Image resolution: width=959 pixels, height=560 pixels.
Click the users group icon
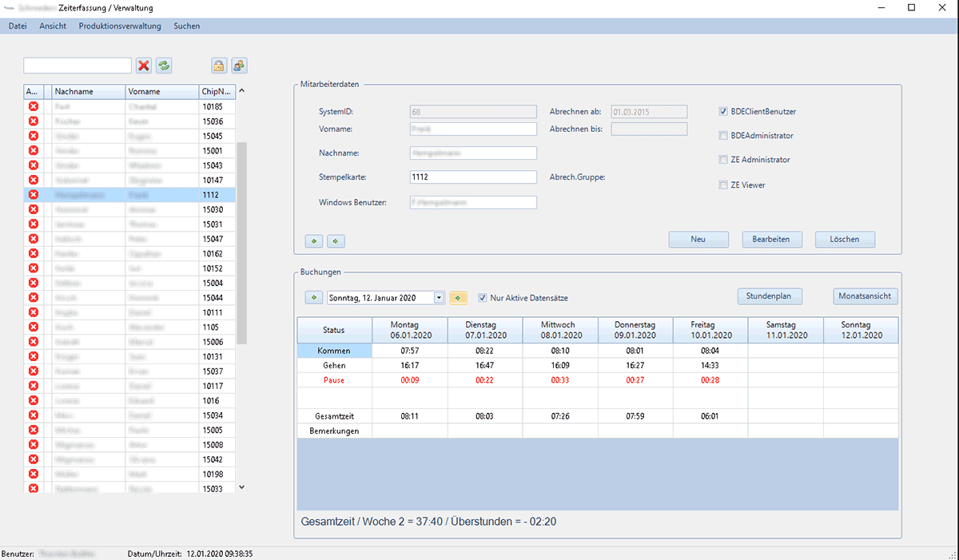coord(239,66)
